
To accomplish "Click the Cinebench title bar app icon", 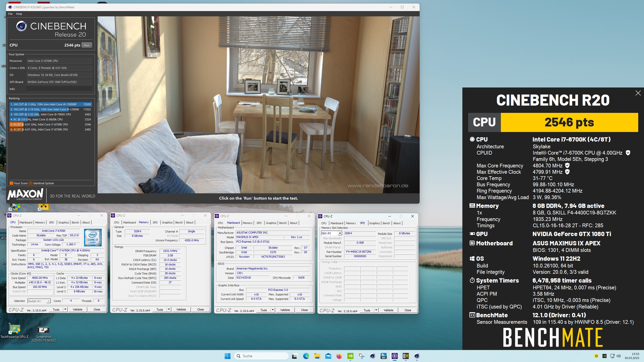I will pyautogui.click(x=10, y=7).
